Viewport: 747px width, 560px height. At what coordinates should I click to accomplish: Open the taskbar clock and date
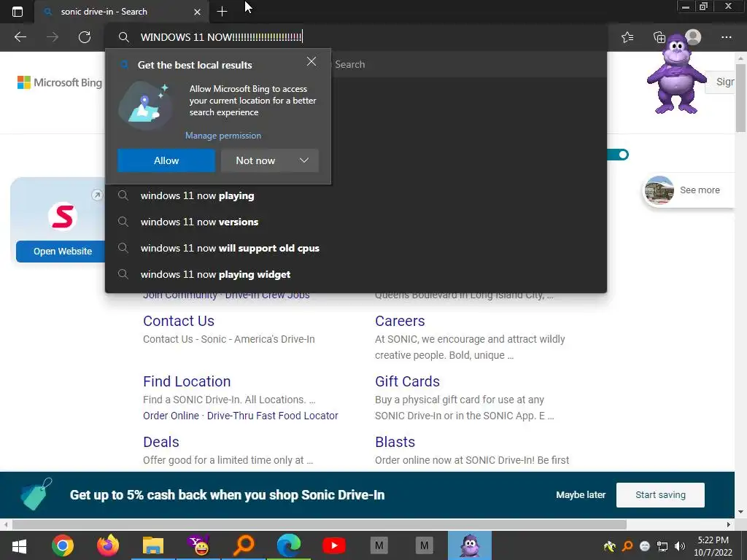tap(713, 546)
